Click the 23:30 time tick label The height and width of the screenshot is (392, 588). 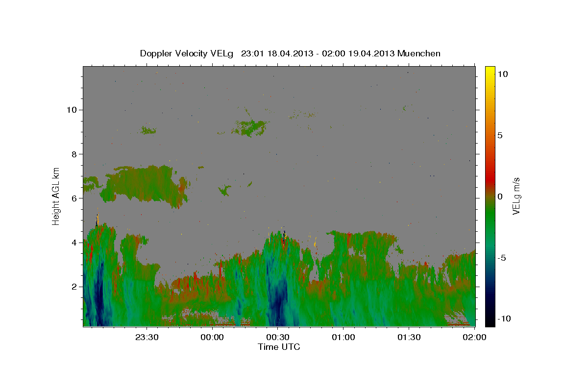[147, 337]
